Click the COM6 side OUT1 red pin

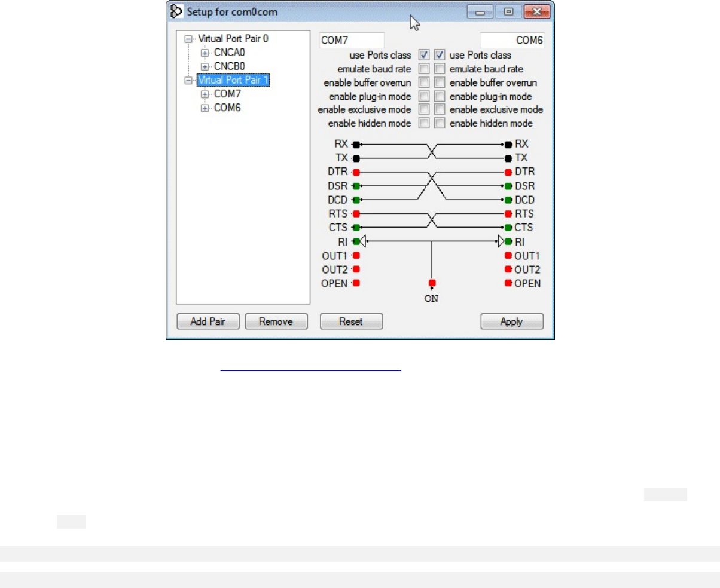508,256
